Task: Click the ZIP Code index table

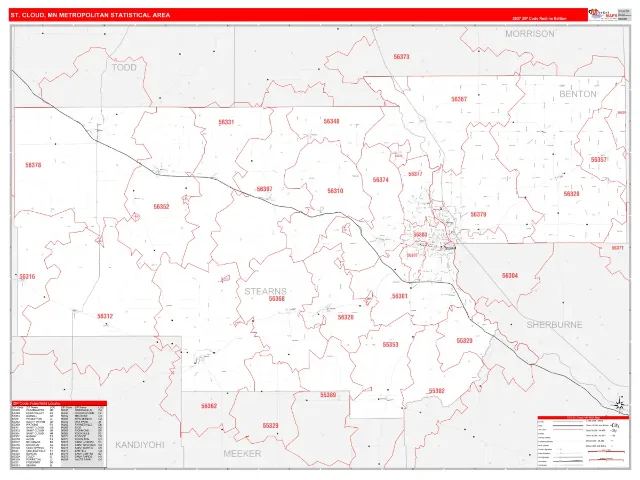Action: point(58,436)
